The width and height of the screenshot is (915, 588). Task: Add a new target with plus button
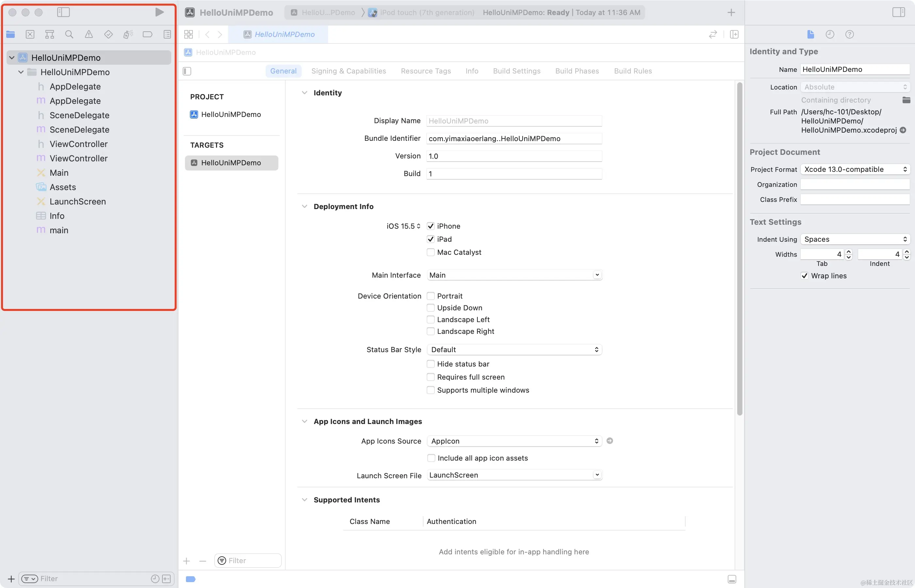click(186, 561)
